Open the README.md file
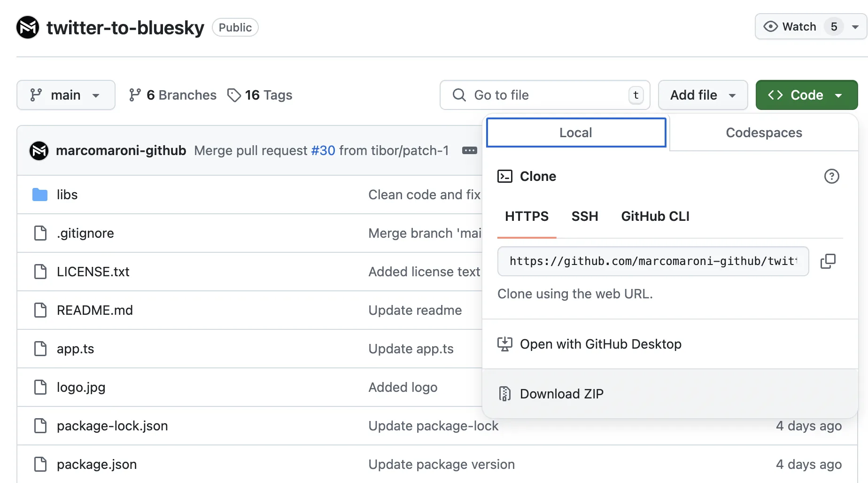The height and width of the screenshot is (483, 868). click(95, 310)
